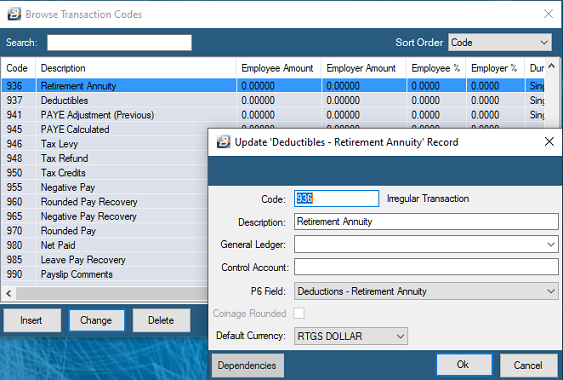This screenshot has width=563, height=380.
Task: Click the Employer Amount column header
Action: [x=363, y=68]
